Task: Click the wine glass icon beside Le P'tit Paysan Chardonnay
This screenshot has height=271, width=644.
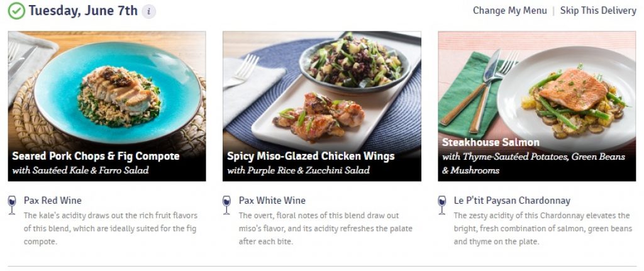Action: [x=442, y=204]
